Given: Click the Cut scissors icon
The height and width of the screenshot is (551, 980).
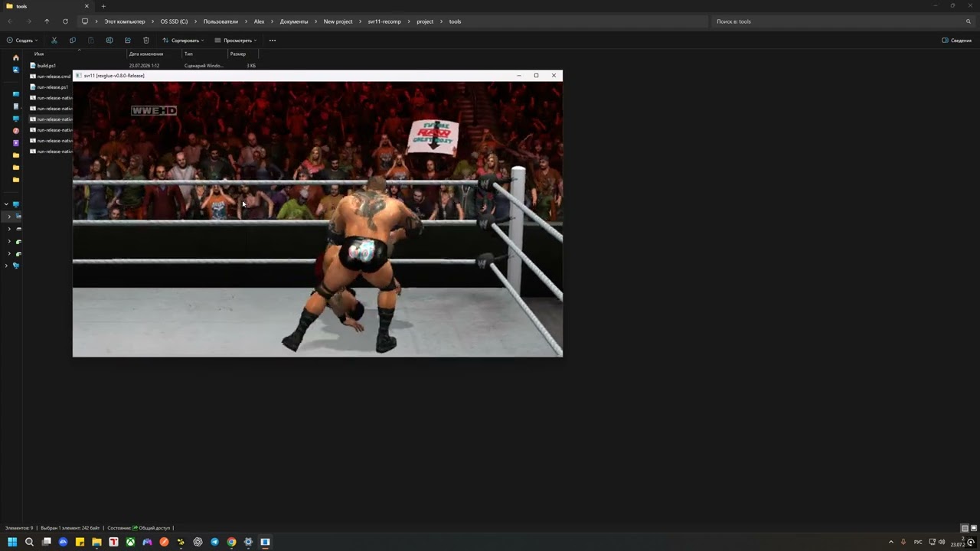Looking at the screenshot, I should coord(54,41).
